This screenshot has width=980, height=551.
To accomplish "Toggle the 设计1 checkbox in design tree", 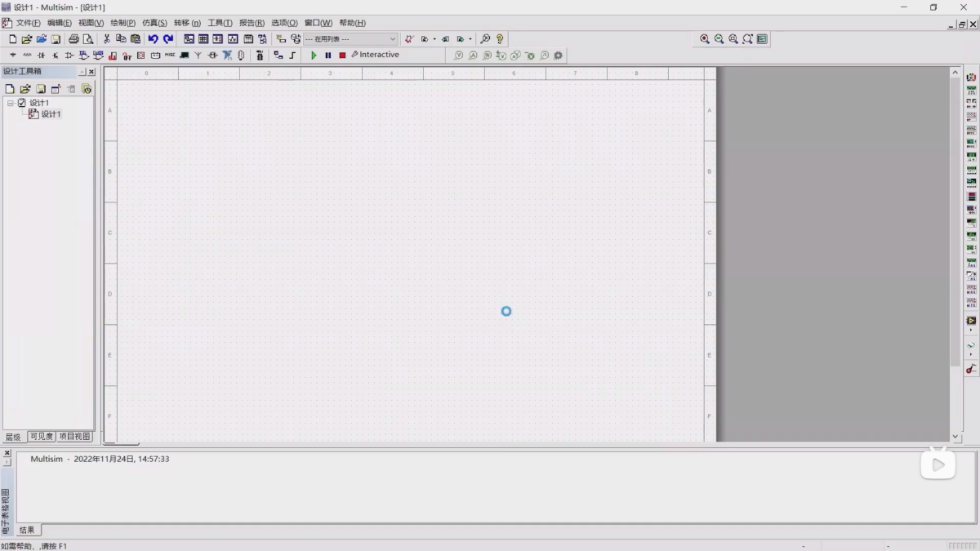I will 22,103.
